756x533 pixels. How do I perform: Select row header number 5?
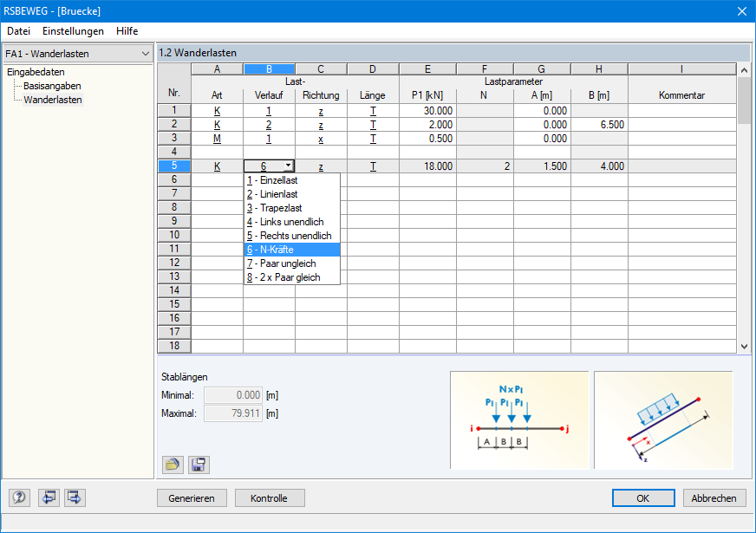pyautogui.click(x=174, y=166)
